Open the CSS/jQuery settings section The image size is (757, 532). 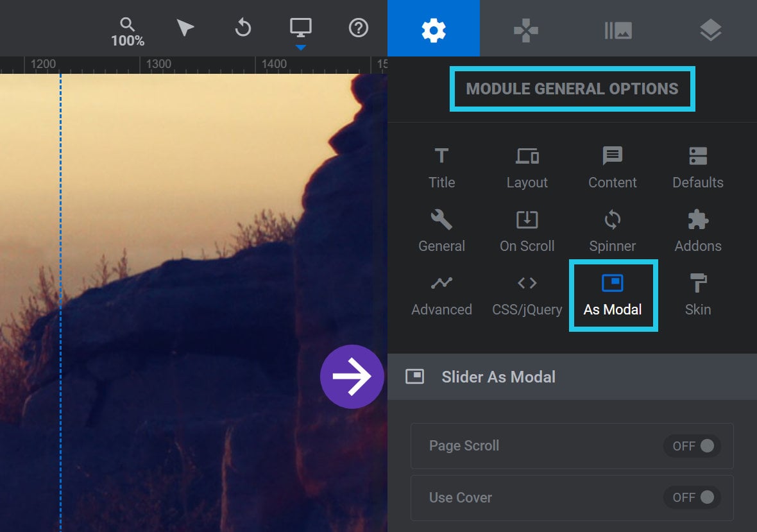click(527, 295)
